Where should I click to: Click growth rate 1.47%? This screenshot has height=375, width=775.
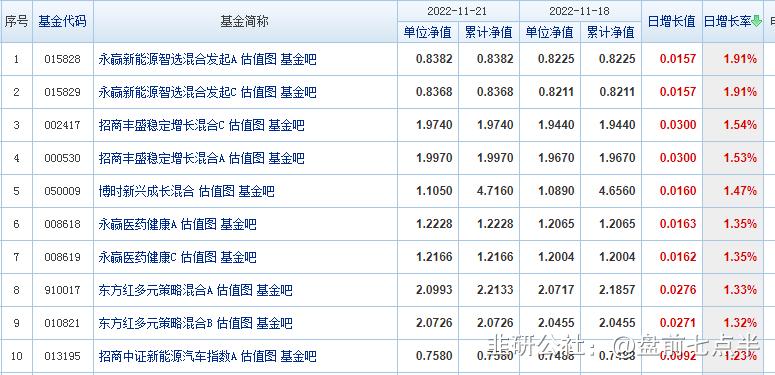tap(740, 191)
